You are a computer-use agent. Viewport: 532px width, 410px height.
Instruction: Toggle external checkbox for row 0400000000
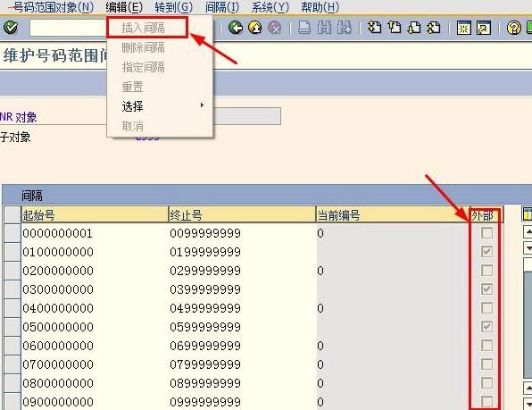click(x=486, y=308)
